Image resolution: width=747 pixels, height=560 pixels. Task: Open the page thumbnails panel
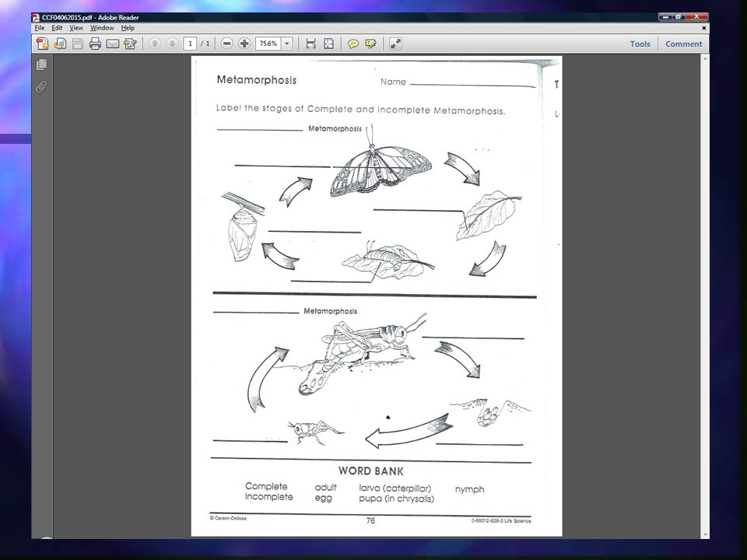[41, 65]
